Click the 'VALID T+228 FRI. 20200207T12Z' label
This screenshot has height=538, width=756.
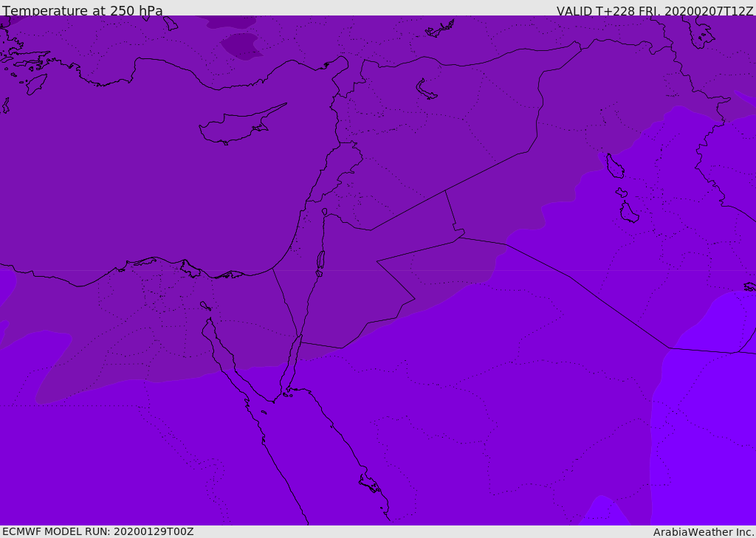click(654, 11)
